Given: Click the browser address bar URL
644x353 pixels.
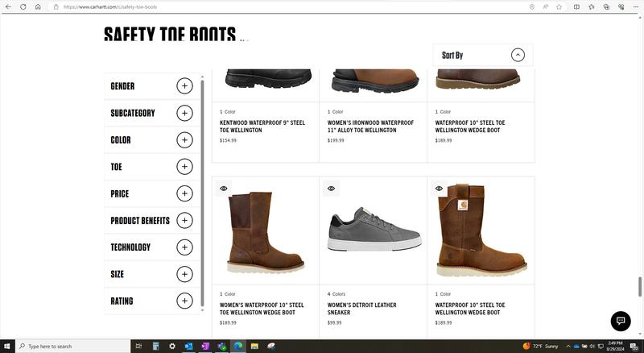Looking at the screenshot, I should pyautogui.click(x=110, y=7).
